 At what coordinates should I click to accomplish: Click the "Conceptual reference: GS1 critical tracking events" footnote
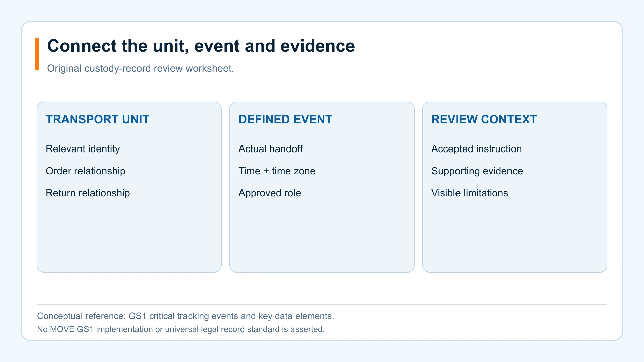click(185, 316)
